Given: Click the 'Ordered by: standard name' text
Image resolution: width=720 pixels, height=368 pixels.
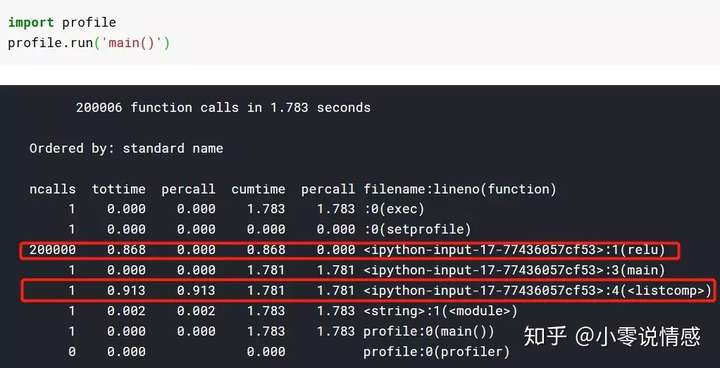Looking at the screenshot, I should [126, 148].
